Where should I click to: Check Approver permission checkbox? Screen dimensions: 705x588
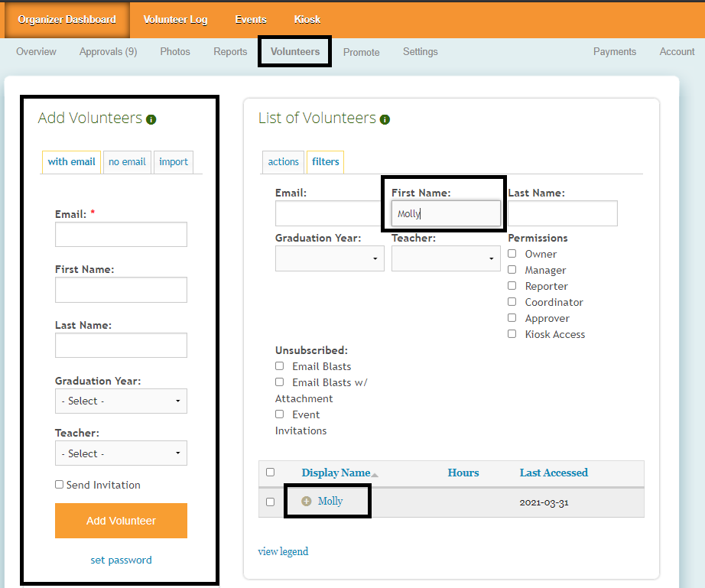[x=512, y=318]
